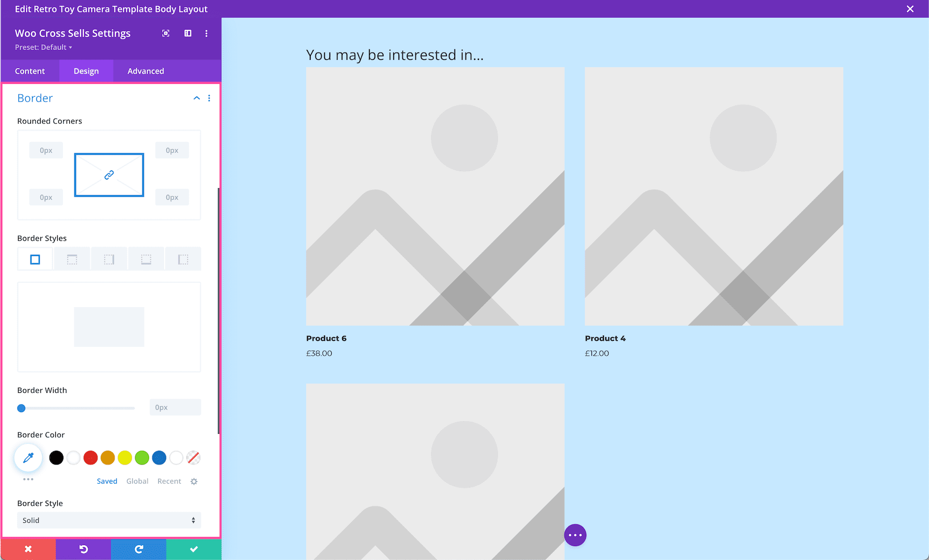The image size is (929, 560).
Task: Click the undo arrow at the bottom
Action: (x=83, y=549)
